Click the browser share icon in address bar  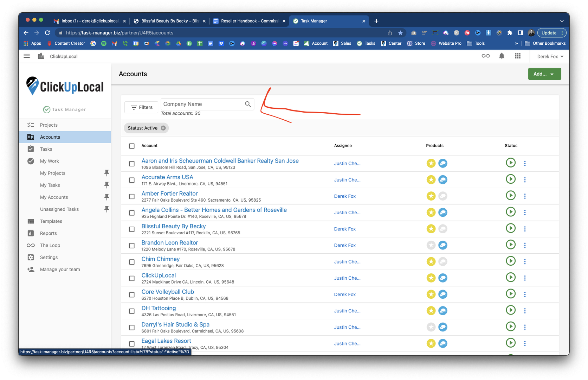[390, 33]
